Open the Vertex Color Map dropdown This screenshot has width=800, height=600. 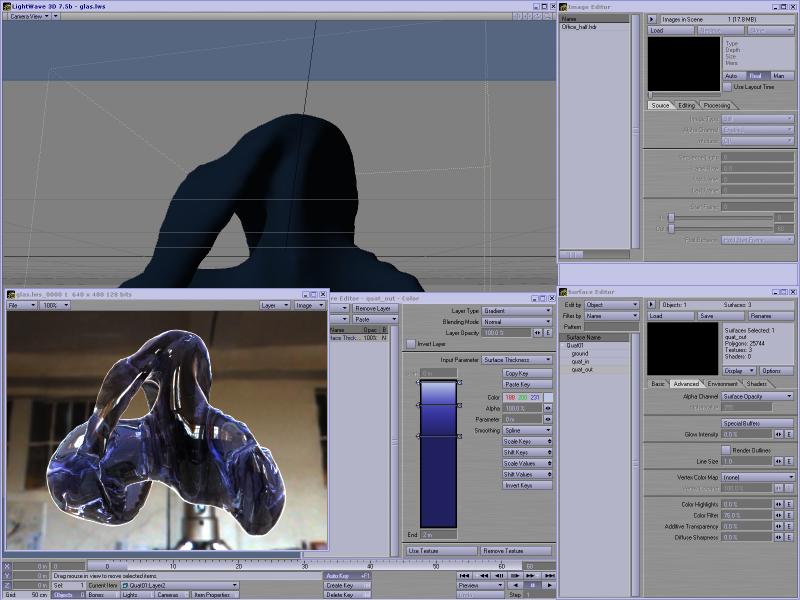(757, 478)
